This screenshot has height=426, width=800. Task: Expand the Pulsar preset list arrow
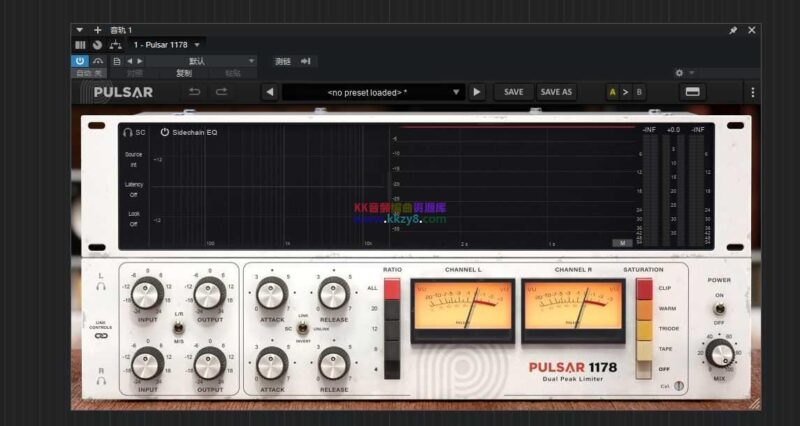(x=456, y=92)
